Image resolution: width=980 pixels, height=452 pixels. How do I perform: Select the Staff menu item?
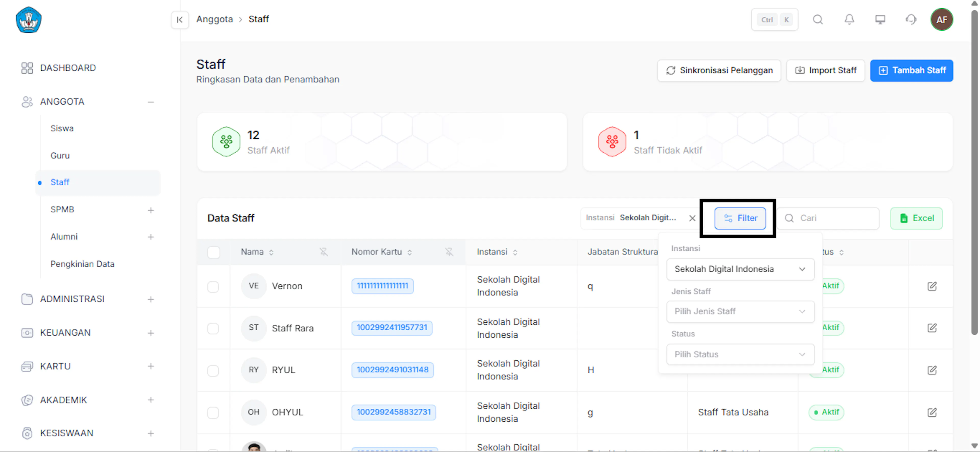[x=98, y=183]
